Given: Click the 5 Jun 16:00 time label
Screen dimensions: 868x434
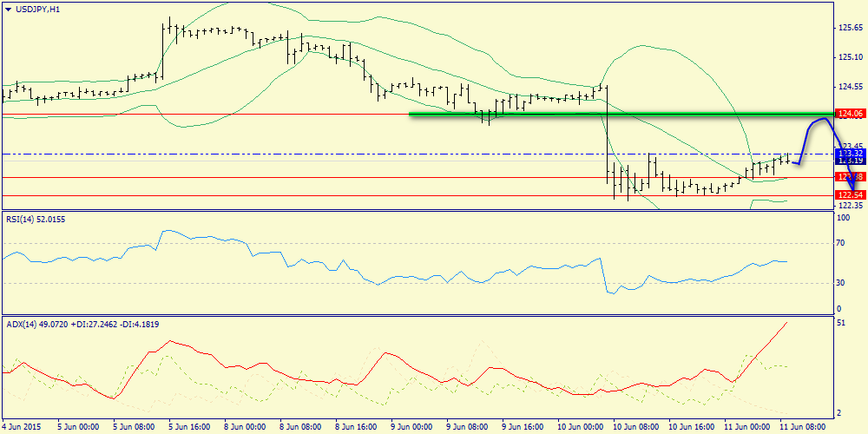Looking at the screenshot, I should click(190, 427).
